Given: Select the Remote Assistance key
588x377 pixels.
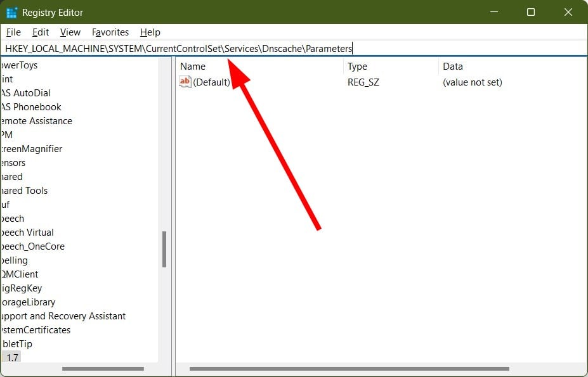Looking at the screenshot, I should pos(36,121).
